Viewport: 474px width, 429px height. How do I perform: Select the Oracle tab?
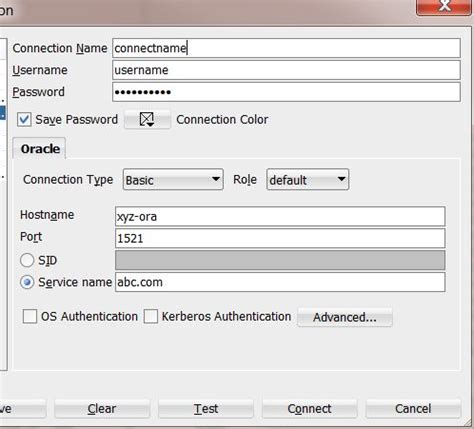click(x=40, y=149)
